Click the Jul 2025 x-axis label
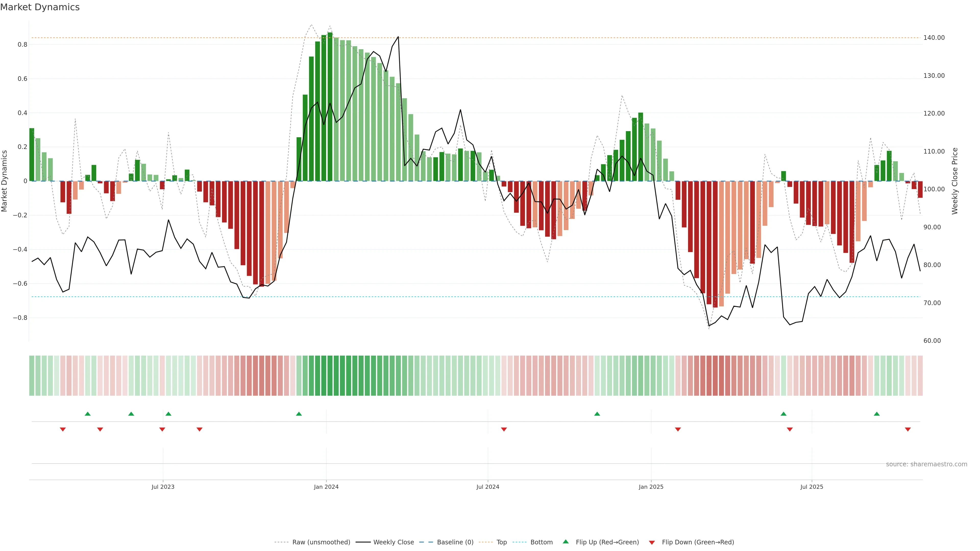The height and width of the screenshot is (551, 980). click(812, 487)
